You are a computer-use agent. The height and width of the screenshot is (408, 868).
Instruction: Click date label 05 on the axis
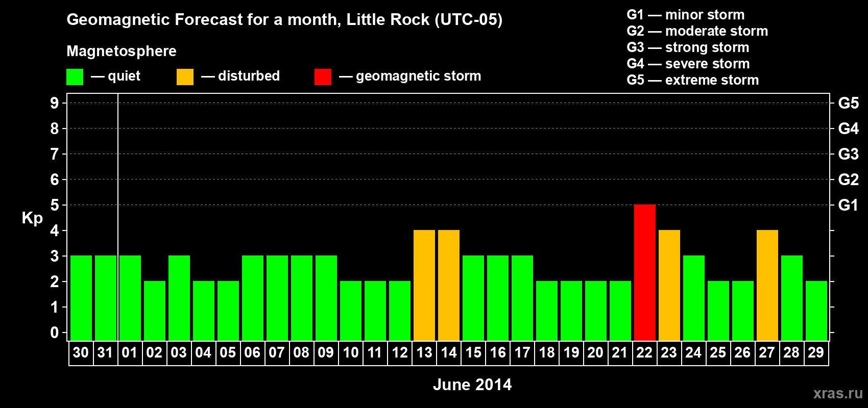(228, 353)
